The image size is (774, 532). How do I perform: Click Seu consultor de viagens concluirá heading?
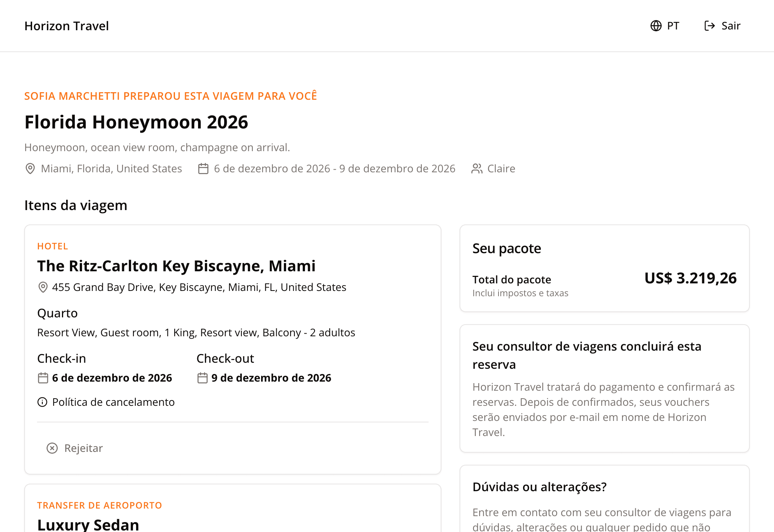tap(587, 355)
